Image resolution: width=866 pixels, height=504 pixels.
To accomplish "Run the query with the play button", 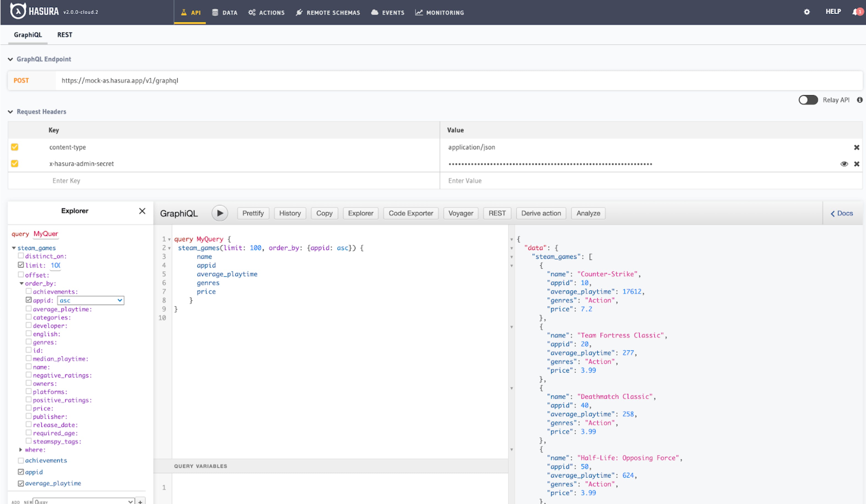I will click(x=220, y=213).
